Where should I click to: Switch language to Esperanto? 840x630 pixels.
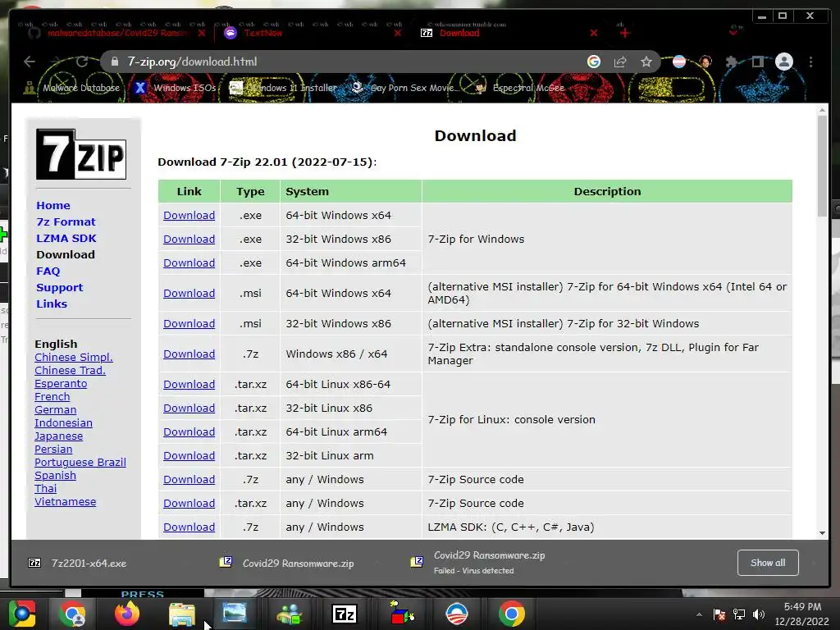61,384
